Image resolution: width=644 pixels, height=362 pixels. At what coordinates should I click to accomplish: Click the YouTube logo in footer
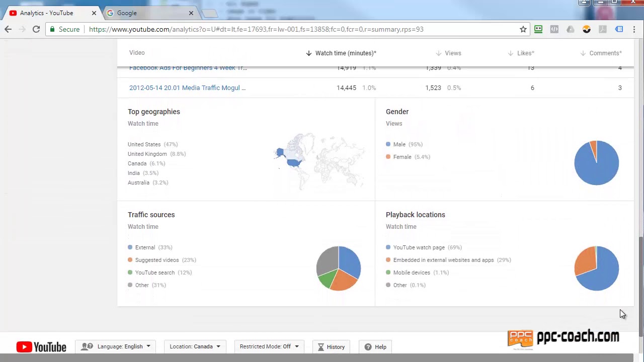pyautogui.click(x=41, y=347)
